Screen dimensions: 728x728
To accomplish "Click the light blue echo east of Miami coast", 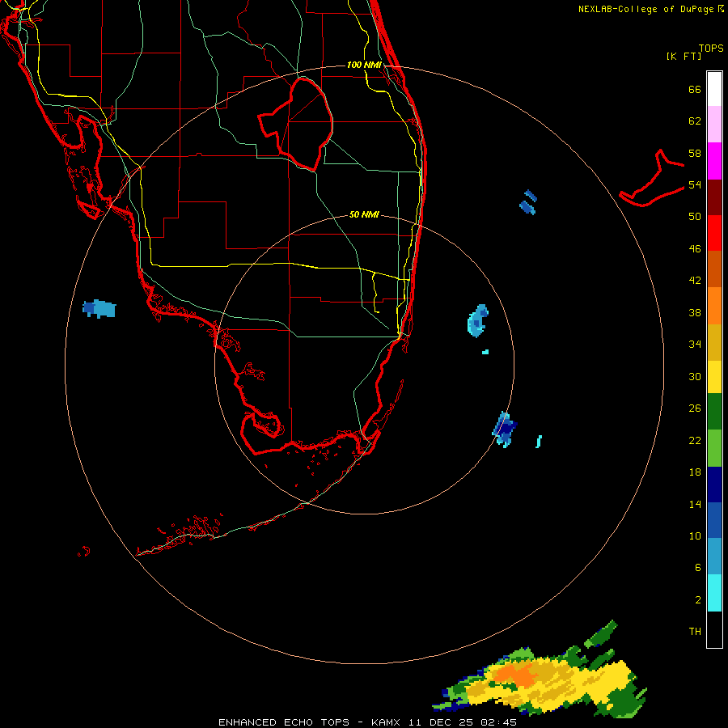I will (478, 320).
